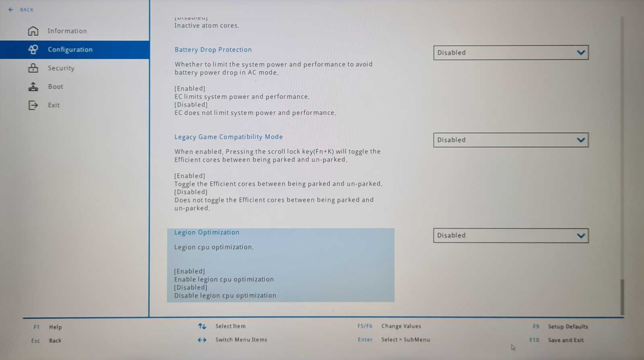
Task: Click Switch Menu Items label
Action: (x=241, y=339)
